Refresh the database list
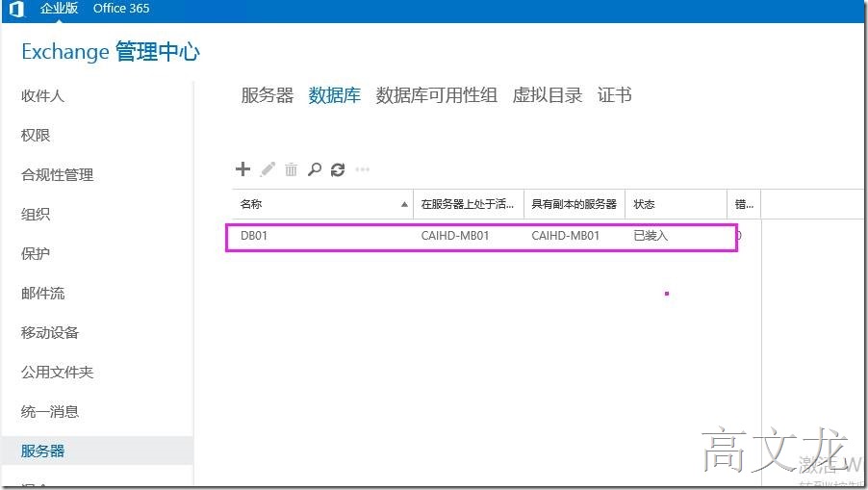This screenshot has height=490, width=868. (338, 169)
